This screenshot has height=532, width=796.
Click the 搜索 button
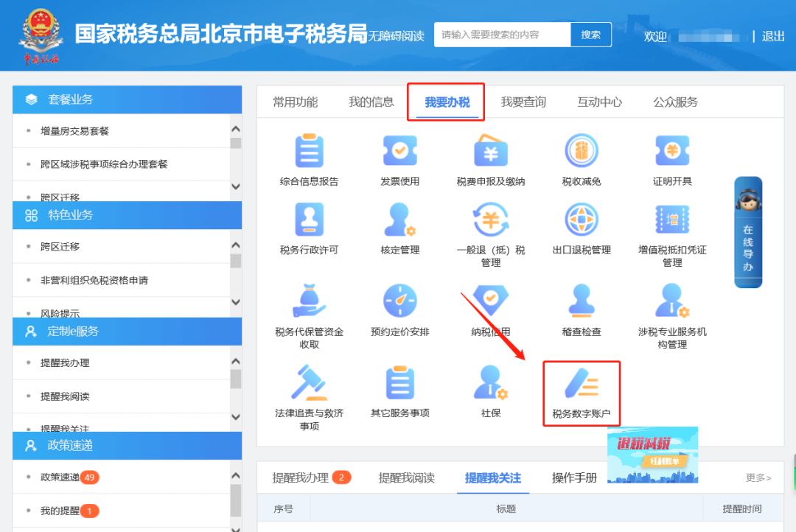click(591, 35)
